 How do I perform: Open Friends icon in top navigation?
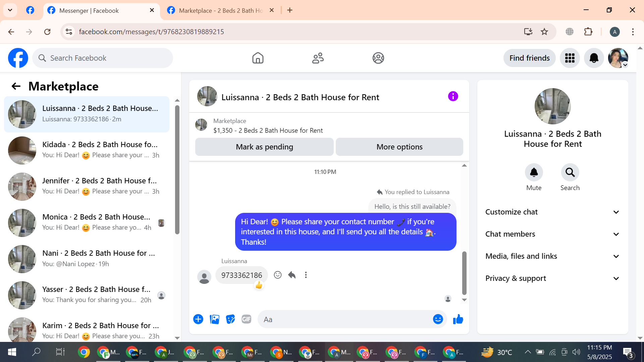318,58
